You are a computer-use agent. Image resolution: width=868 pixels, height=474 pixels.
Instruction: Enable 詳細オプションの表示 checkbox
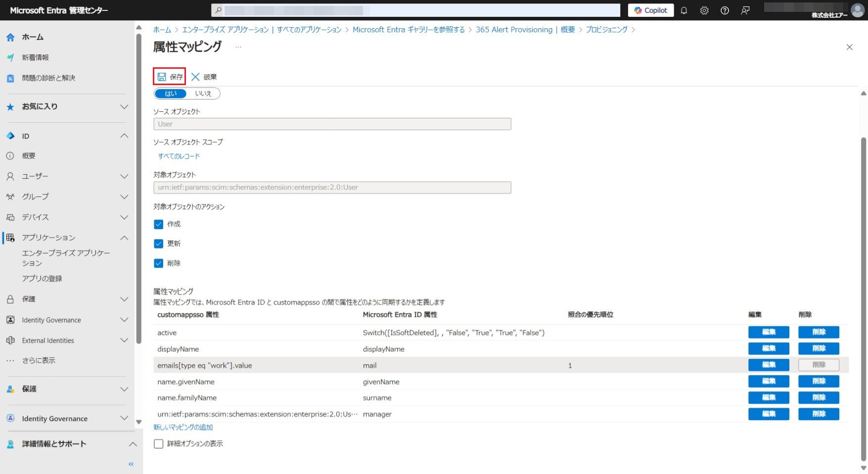[x=159, y=444]
